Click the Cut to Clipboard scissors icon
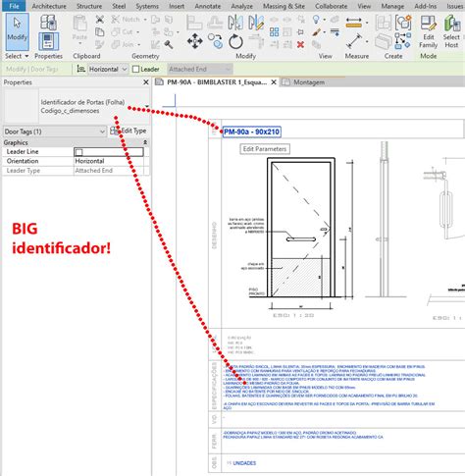Screen dimensions: 465x476 [99, 20]
